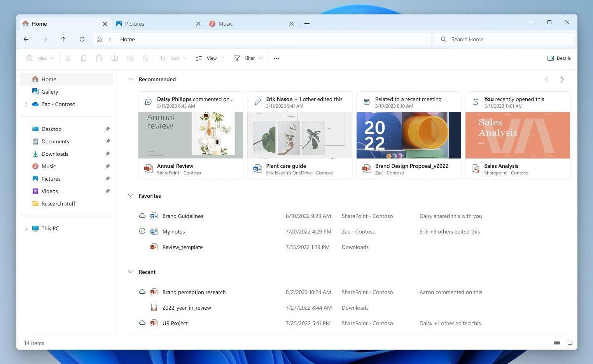
Task: Delete an item via the trash toolbar icon
Action: pos(146,58)
